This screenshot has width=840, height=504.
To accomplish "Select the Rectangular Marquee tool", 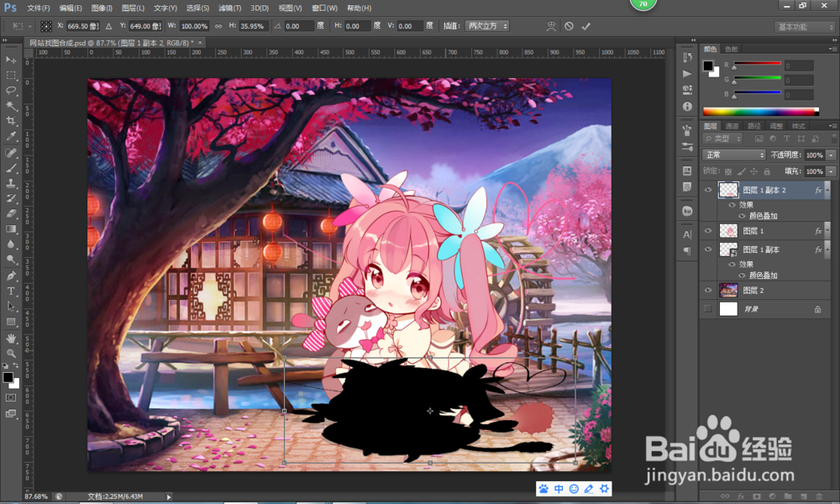I will point(11,75).
